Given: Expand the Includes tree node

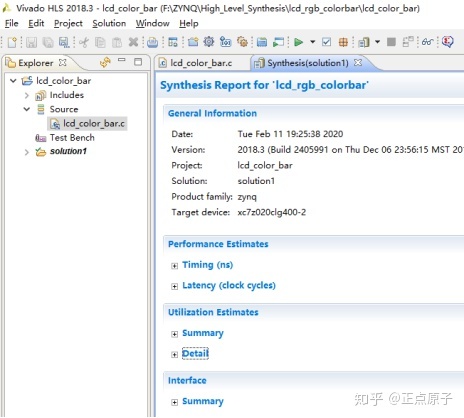Looking at the screenshot, I should 27,96.
